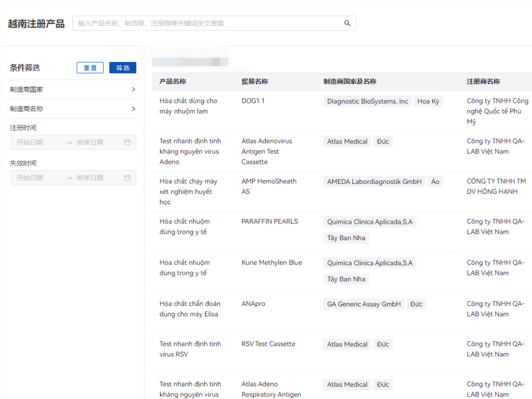The height and width of the screenshot is (399, 532).
Task: Select Atlas Medical tag in Adenovirus Cassette row
Action: pos(347,141)
